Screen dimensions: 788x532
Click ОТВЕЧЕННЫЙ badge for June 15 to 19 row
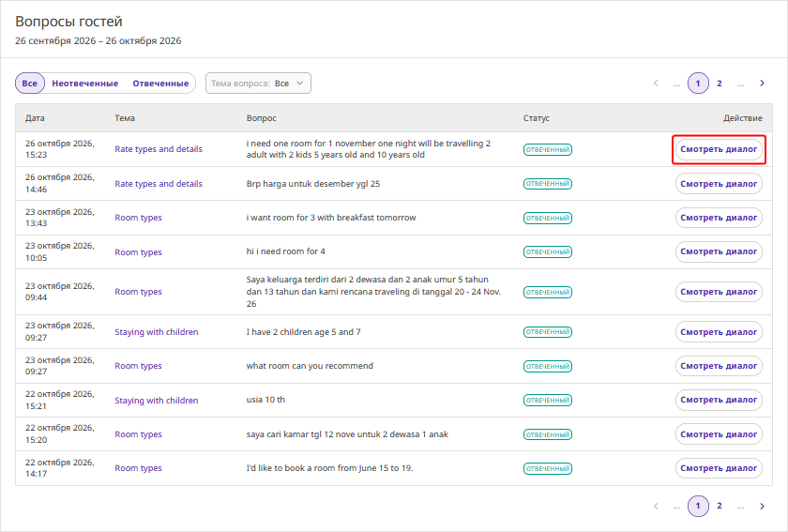[x=548, y=468]
